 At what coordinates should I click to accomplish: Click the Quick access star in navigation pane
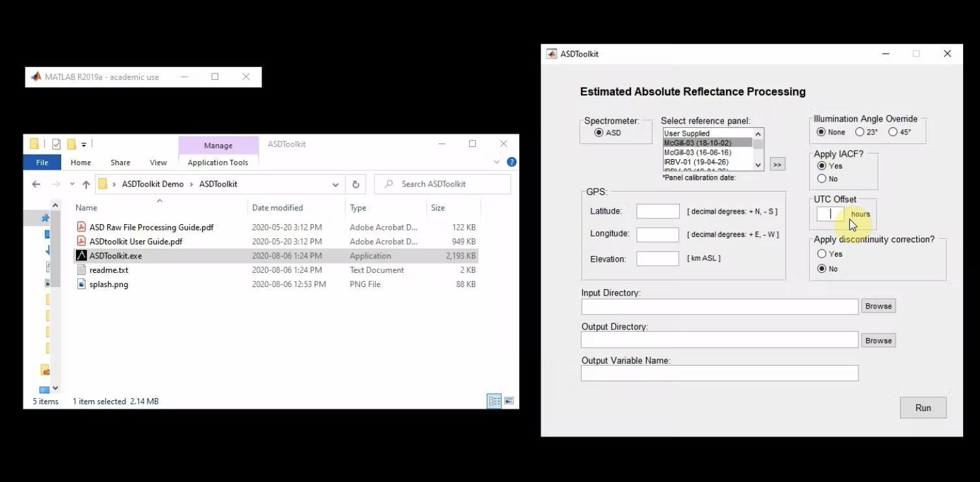pyautogui.click(x=45, y=218)
